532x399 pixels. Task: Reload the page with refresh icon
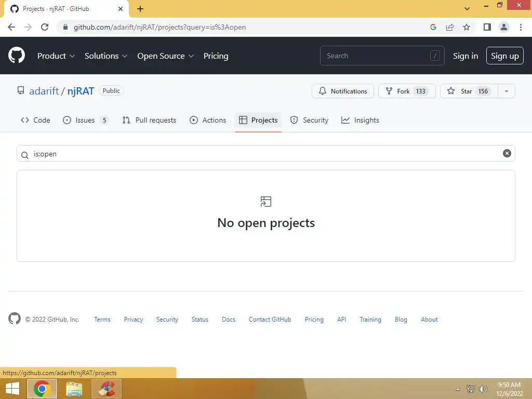point(45,27)
